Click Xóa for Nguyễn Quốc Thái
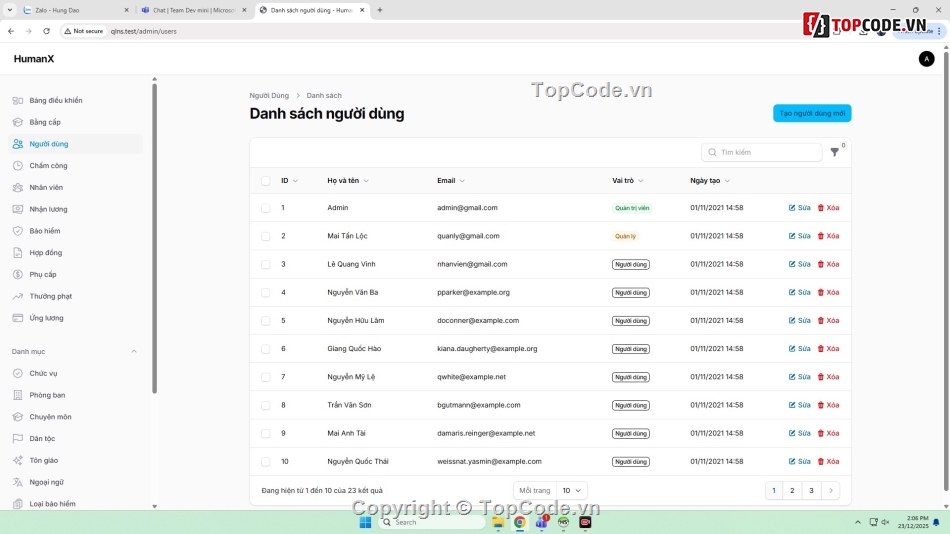The height and width of the screenshot is (534, 950). pyautogui.click(x=828, y=461)
